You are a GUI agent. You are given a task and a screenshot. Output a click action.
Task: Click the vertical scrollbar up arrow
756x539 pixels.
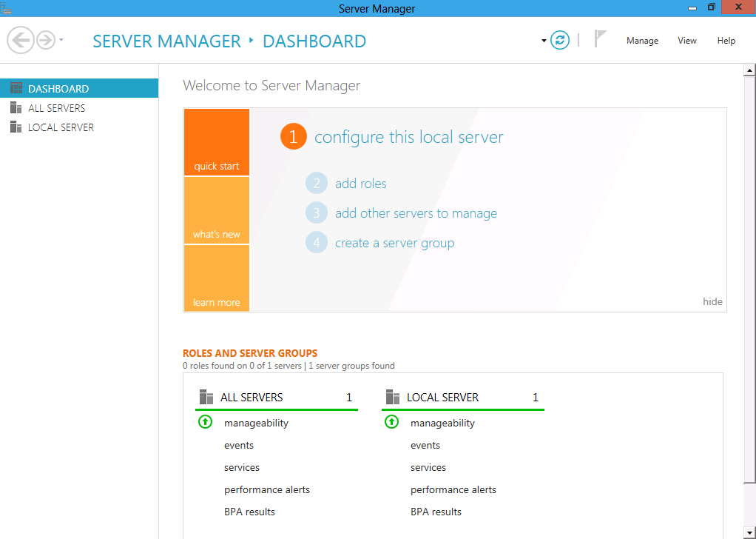[749, 70]
